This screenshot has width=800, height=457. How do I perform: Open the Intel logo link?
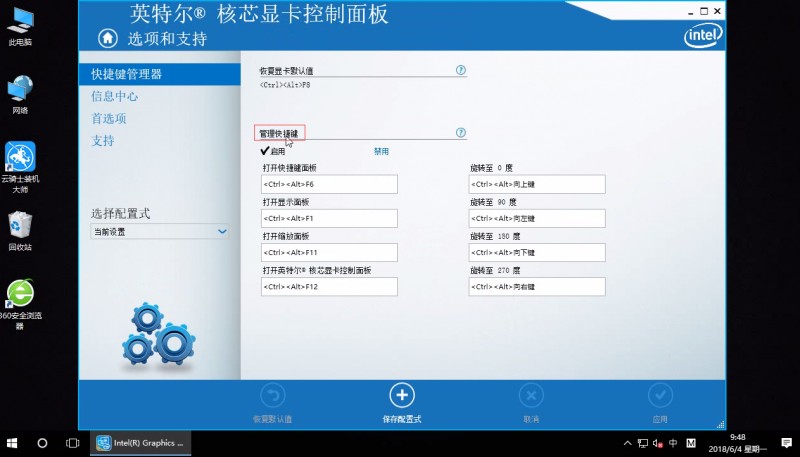(x=703, y=35)
